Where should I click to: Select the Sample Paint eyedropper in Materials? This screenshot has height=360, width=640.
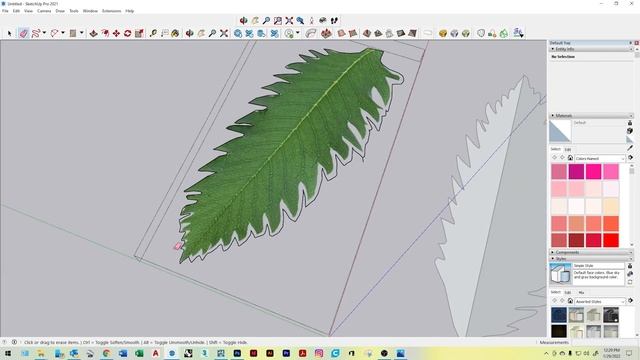pos(630,148)
